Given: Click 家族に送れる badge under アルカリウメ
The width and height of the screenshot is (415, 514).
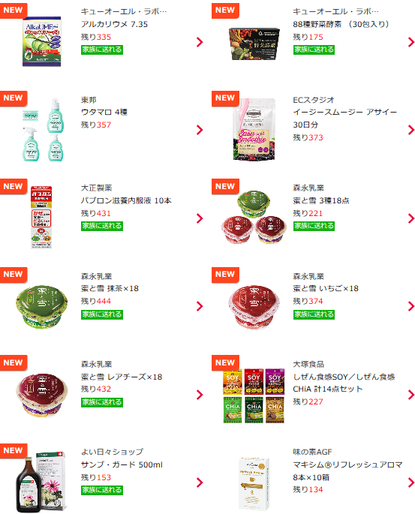Looking at the screenshot, I should 102,50.
